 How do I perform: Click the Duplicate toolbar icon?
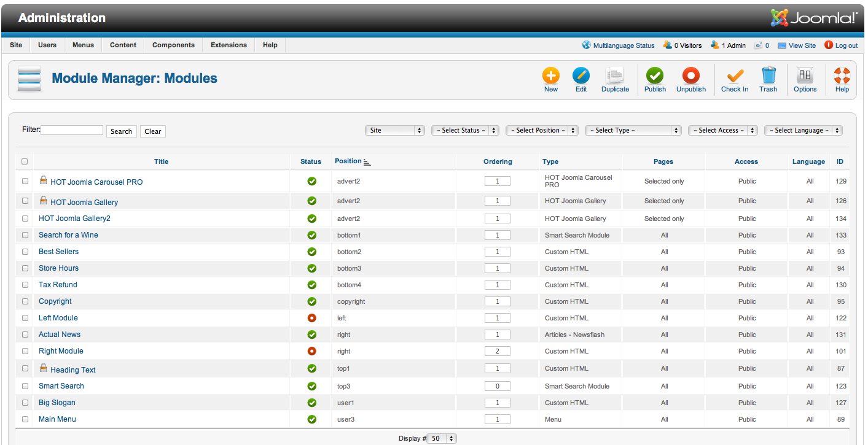[615, 75]
